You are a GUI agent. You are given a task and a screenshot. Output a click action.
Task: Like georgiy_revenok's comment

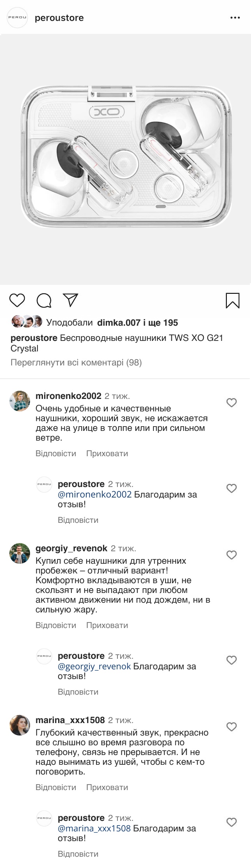[232, 555]
